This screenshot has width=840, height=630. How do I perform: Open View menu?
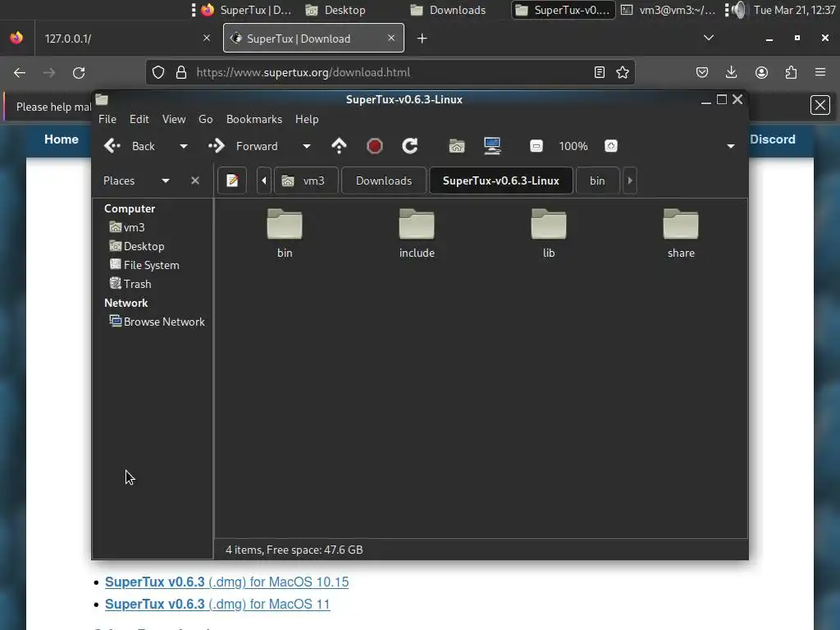[x=174, y=119]
